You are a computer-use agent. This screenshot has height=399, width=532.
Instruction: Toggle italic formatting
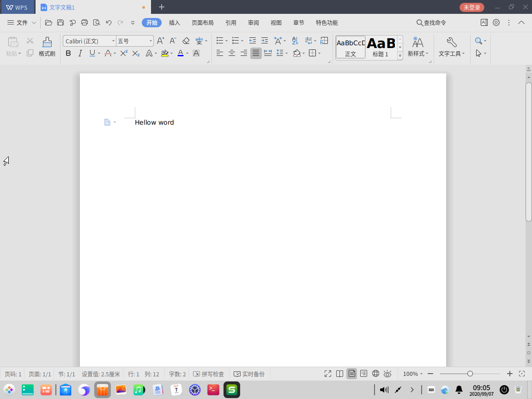point(80,53)
